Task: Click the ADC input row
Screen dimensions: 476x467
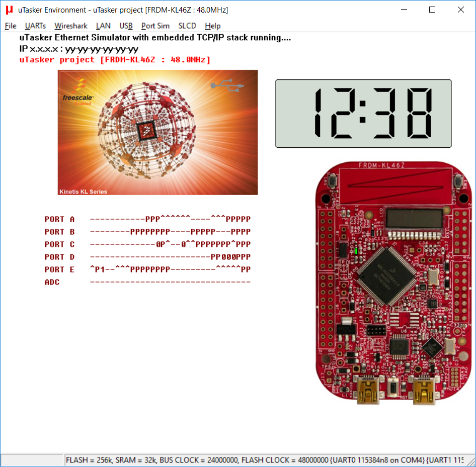Action: [x=147, y=282]
